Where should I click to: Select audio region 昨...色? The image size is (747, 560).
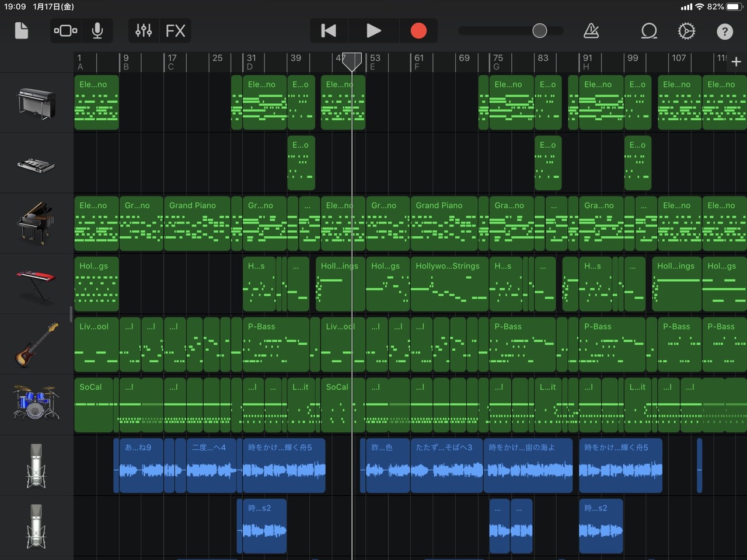click(x=388, y=466)
